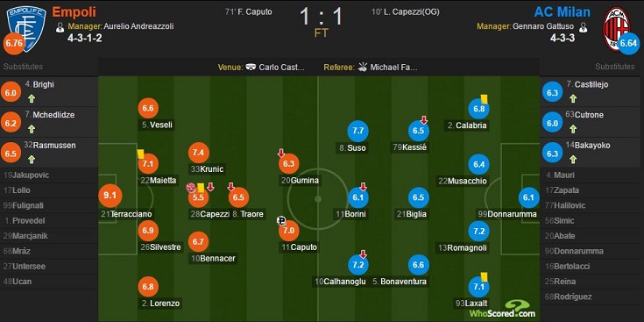The height and width of the screenshot is (322, 644).
Task: Click the yellow card icon above Calabria
Action: point(484,99)
